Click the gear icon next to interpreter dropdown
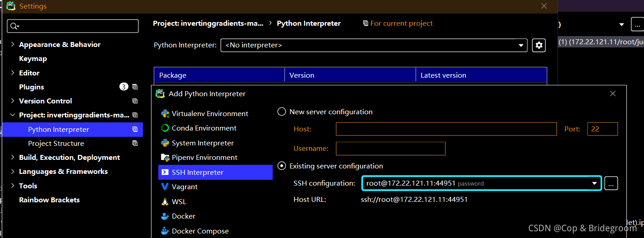Viewport: 644px width, 238px height. tap(539, 45)
